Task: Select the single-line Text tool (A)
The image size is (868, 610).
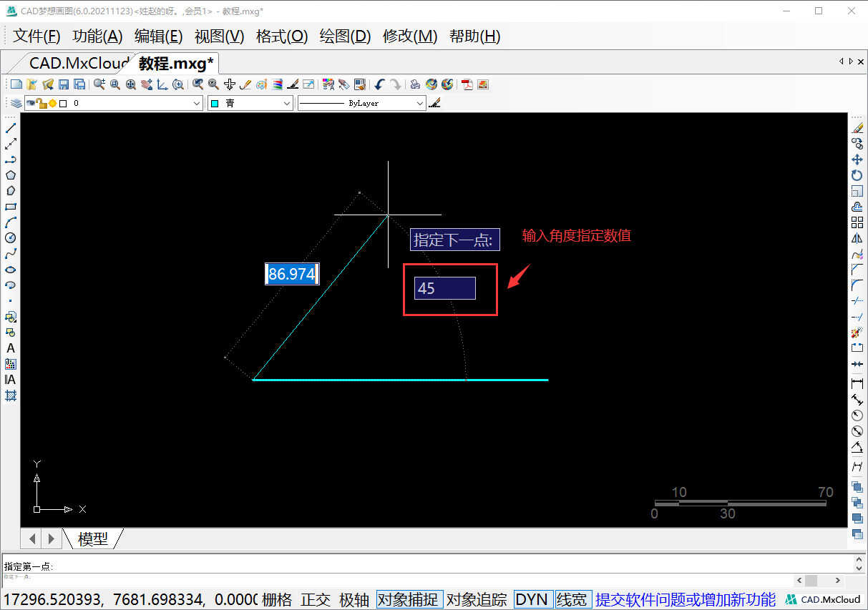Action: click(11, 348)
